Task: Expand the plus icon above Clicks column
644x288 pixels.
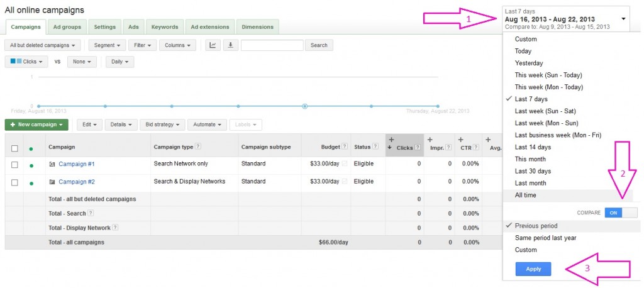Action: (x=392, y=140)
